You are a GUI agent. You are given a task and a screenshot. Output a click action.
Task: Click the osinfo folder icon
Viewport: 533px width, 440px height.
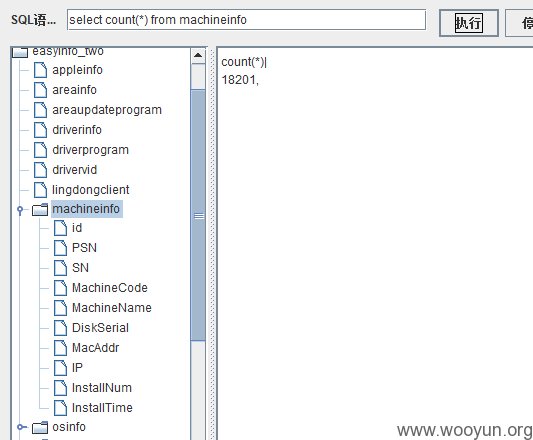(x=40, y=427)
